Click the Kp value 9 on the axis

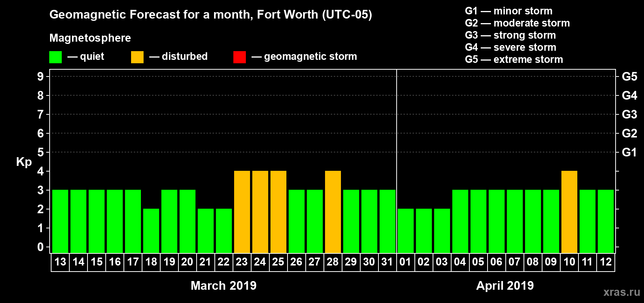point(41,77)
